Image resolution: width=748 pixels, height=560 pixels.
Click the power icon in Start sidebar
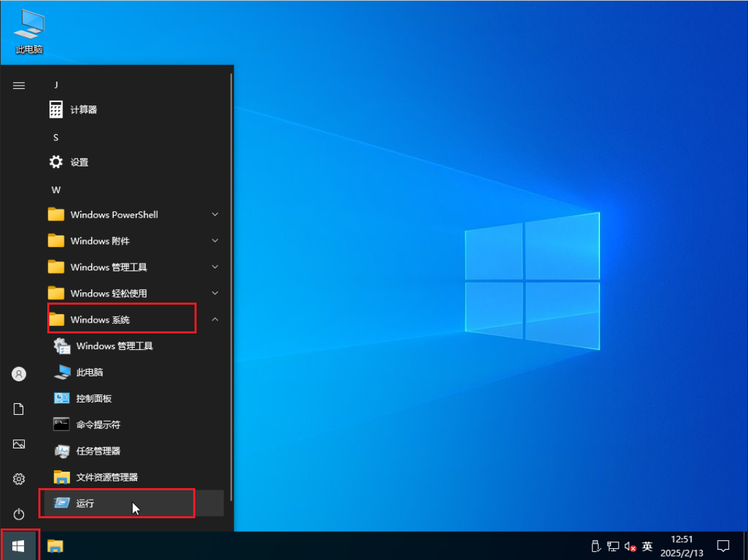[19, 513]
